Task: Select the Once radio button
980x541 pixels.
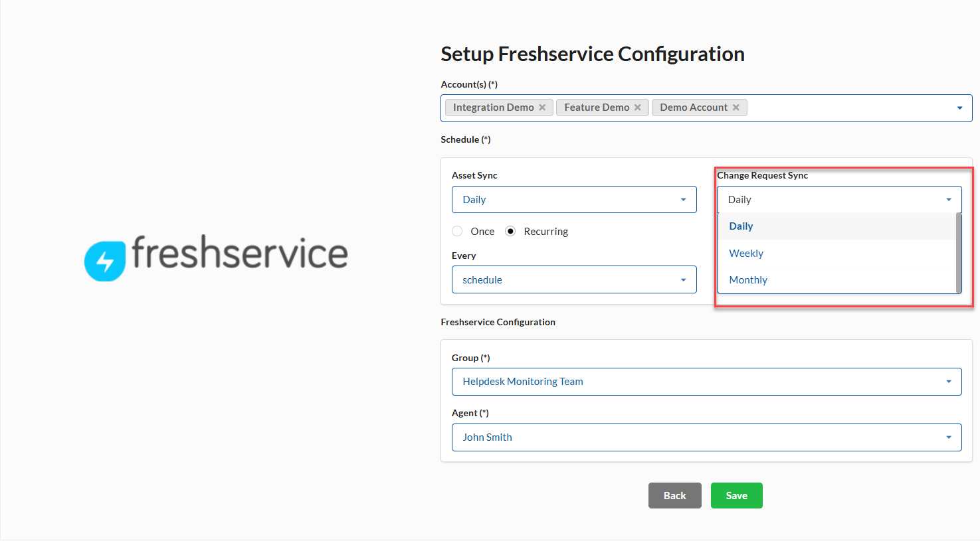Action: 457,232
